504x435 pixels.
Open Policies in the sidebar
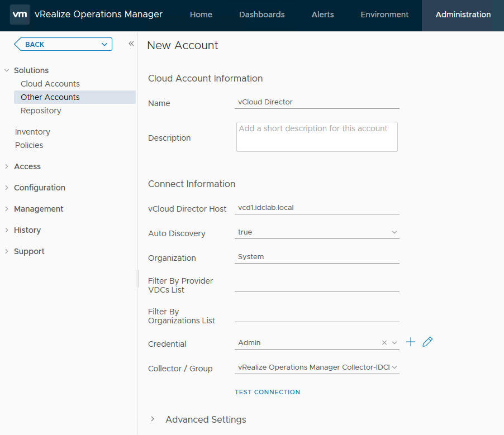pyautogui.click(x=29, y=145)
